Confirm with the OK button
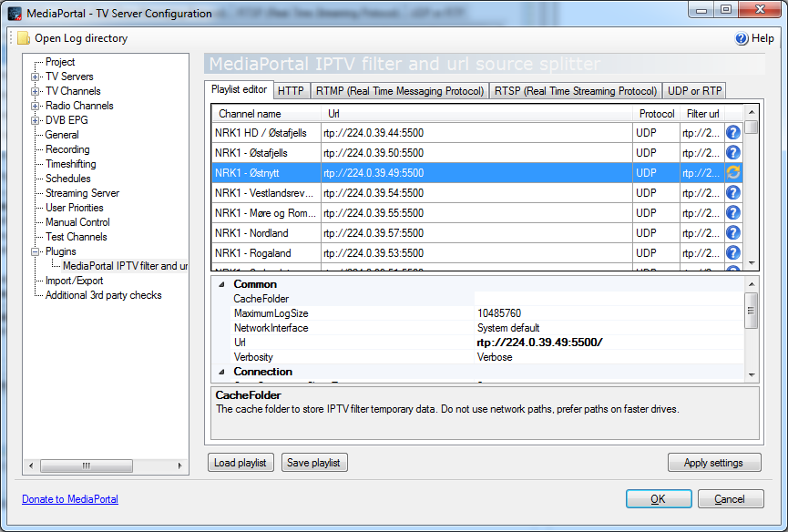Image resolution: width=788 pixels, height=532 pixels. coord(659,499)
